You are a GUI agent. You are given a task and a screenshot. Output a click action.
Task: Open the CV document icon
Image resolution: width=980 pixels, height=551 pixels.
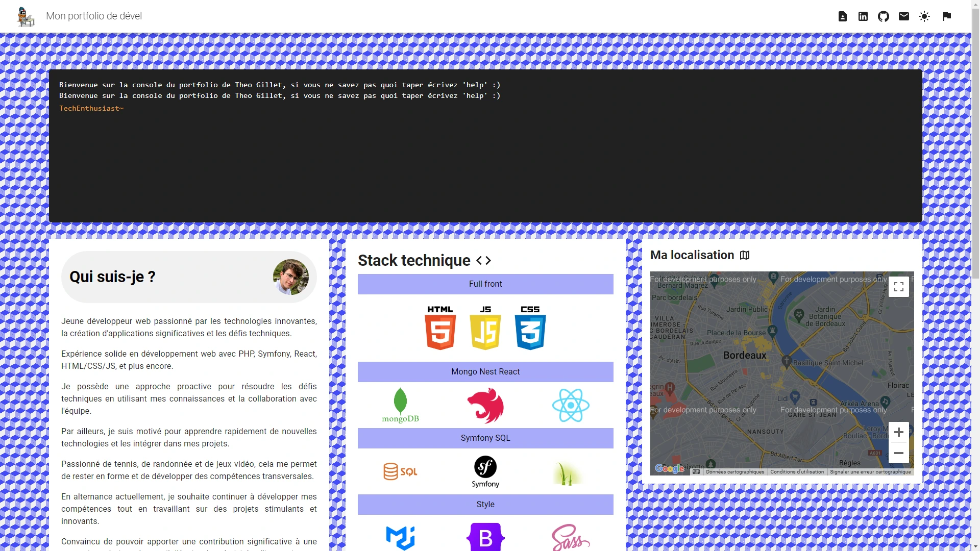pos(843,16)
